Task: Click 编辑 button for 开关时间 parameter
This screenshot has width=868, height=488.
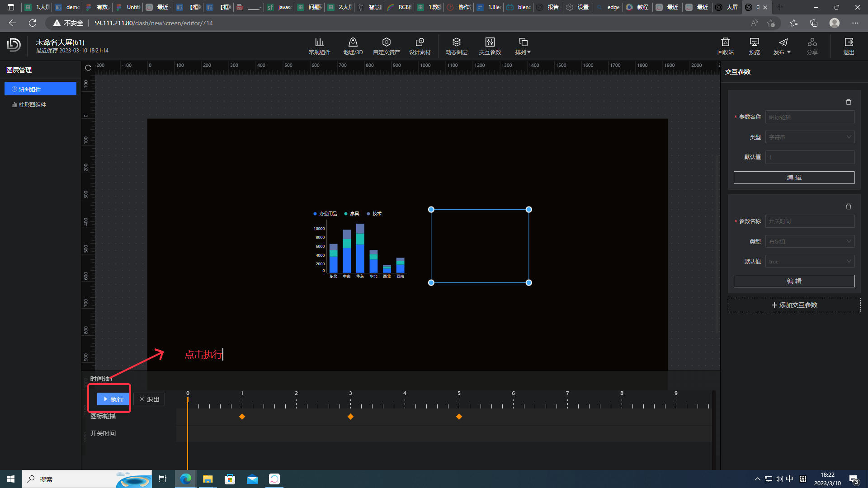Action: pyautogui.click(x=794, y=281)
